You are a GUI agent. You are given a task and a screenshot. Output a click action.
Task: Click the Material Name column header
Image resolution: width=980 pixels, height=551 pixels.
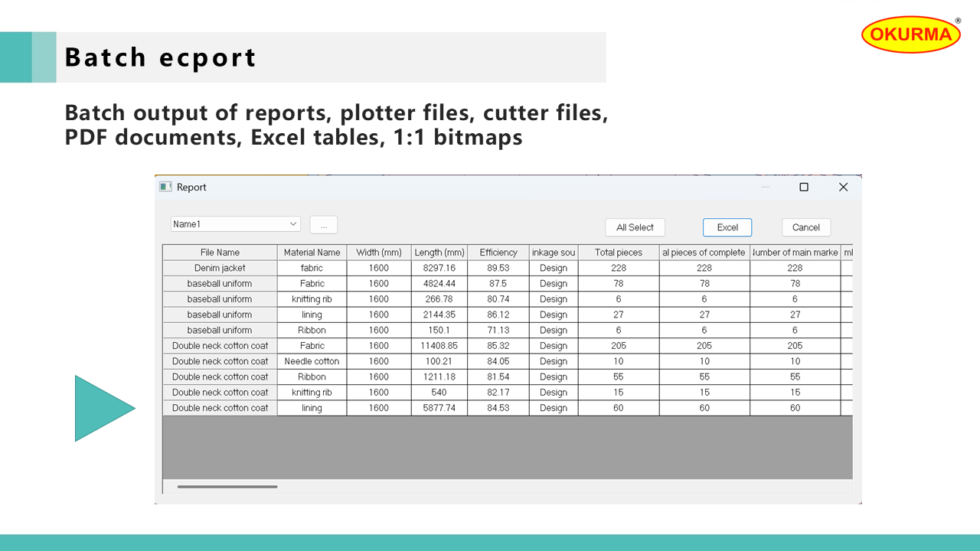pyautogui.click(x=312, y=253)
